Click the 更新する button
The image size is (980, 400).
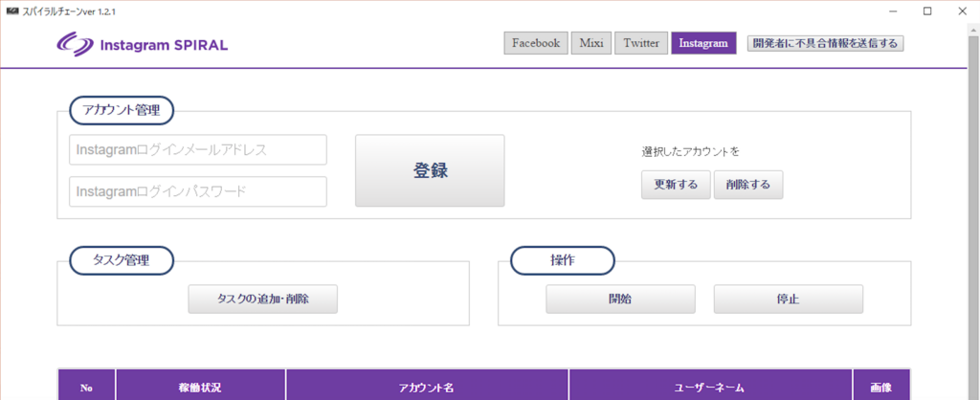coord(676,185)
